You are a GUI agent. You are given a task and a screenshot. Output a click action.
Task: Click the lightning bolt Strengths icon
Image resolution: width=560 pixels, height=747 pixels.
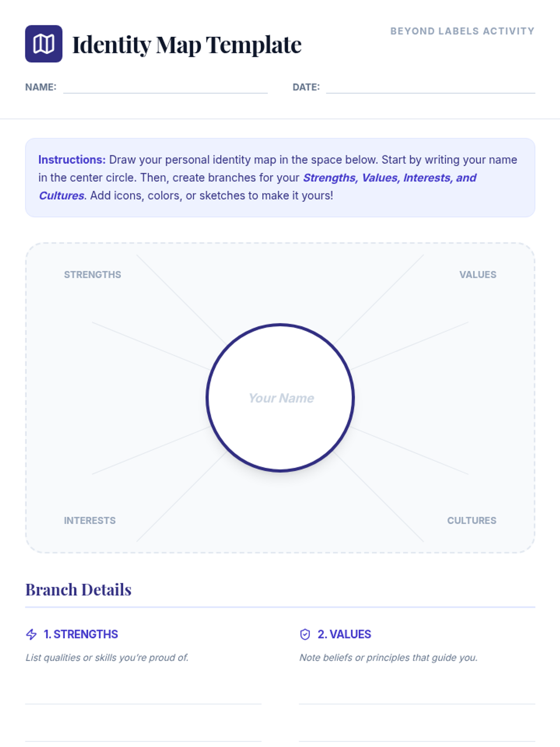pos(31,634)
